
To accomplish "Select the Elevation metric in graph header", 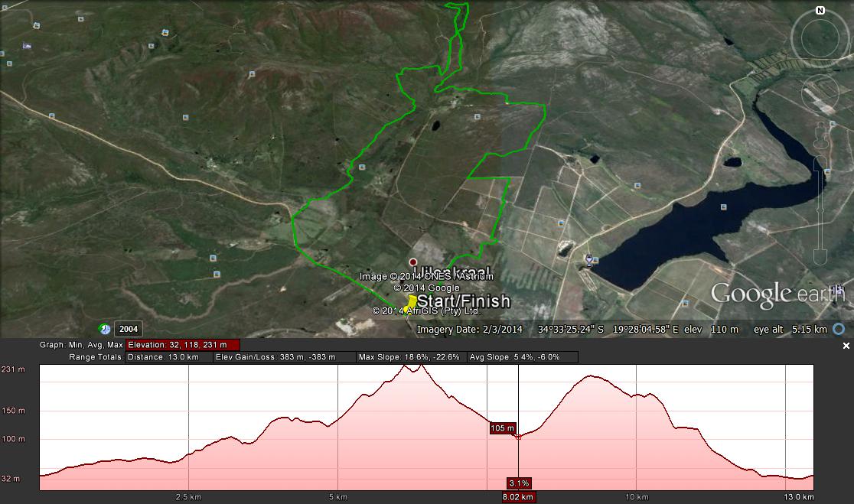I will [x=183, y=345].
